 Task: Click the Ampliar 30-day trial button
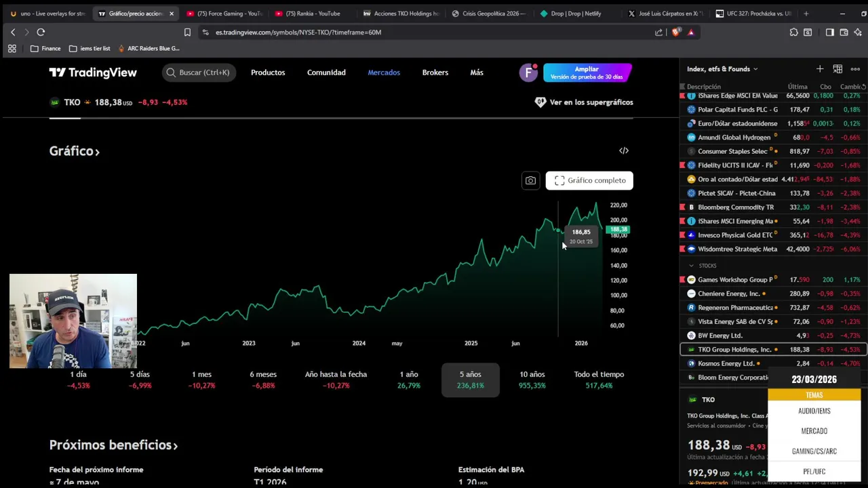click(x=587, y=73)
